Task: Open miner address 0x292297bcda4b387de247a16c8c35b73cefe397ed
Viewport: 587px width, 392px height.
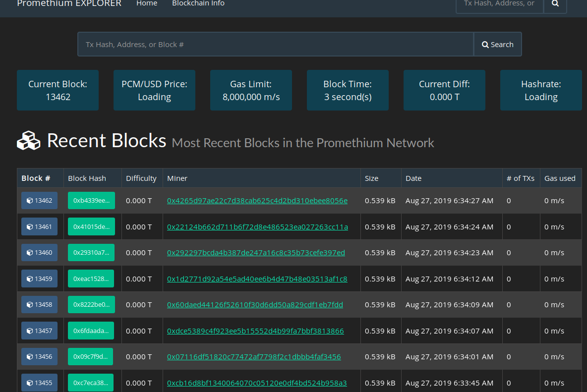Action: pyautogui.click(x=256, y=252)
